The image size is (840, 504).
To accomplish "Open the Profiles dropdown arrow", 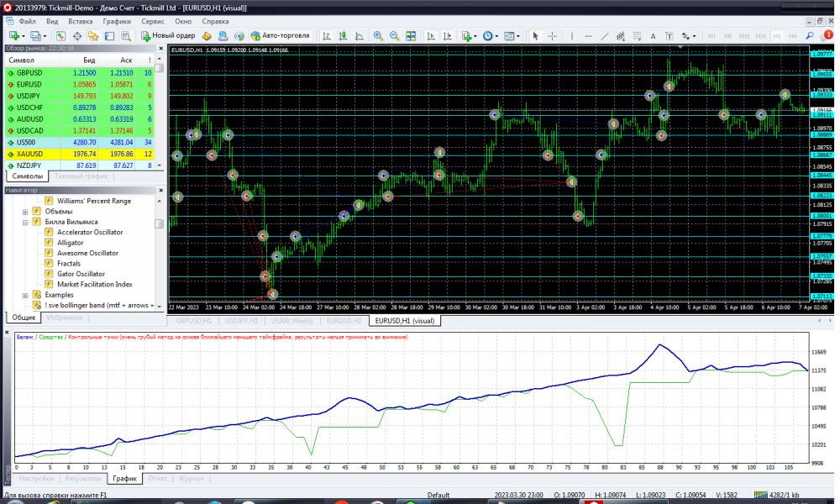I will click(45, 36).
